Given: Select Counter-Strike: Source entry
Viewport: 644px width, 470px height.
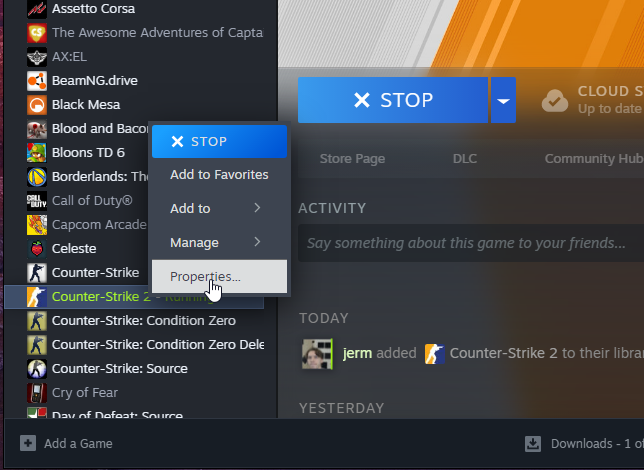Looking at the screenshot, I should coord(120,369).
